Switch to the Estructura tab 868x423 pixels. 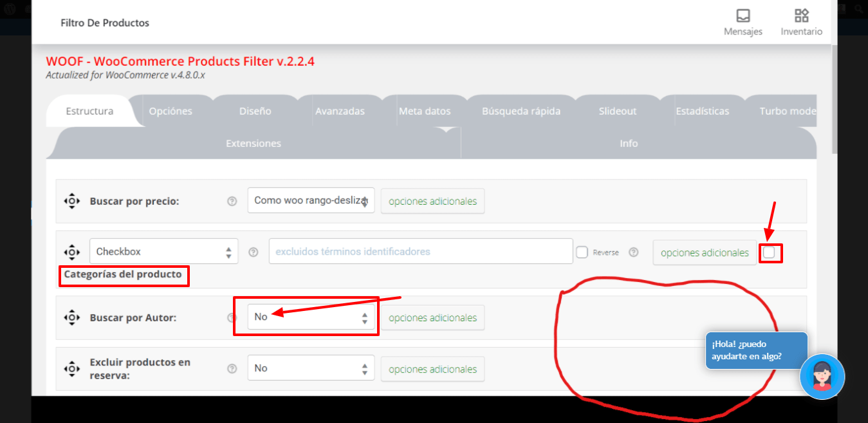pos(89,111)
